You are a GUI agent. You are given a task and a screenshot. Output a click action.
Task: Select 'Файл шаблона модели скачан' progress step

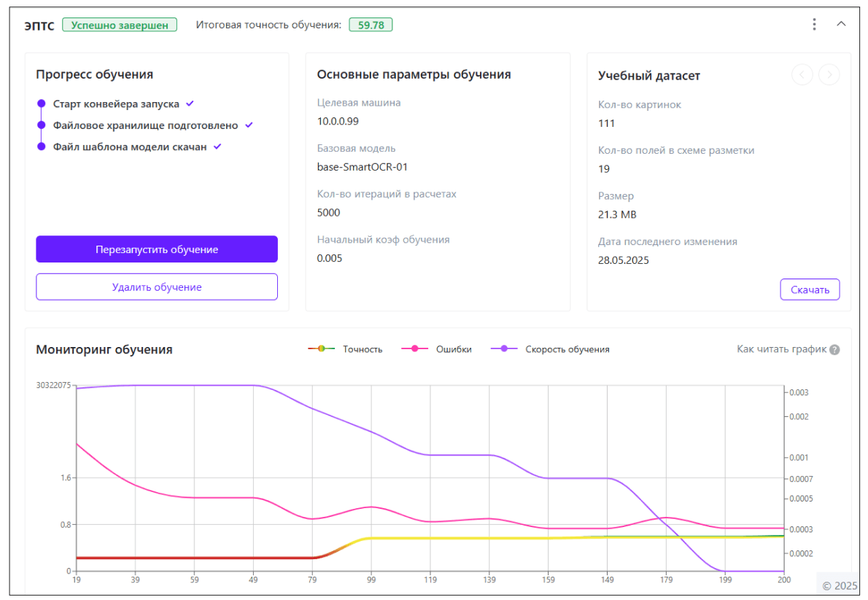130,147
